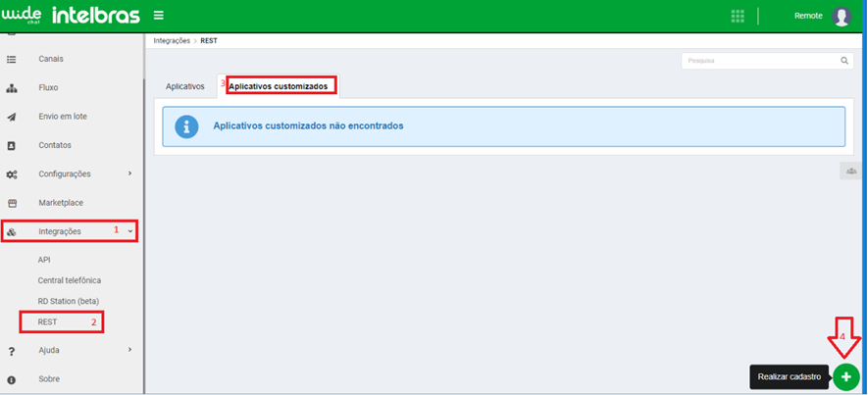This screenshot has width=868, height=395.
Task: Select API under Integrações
Action: (44, 260)
